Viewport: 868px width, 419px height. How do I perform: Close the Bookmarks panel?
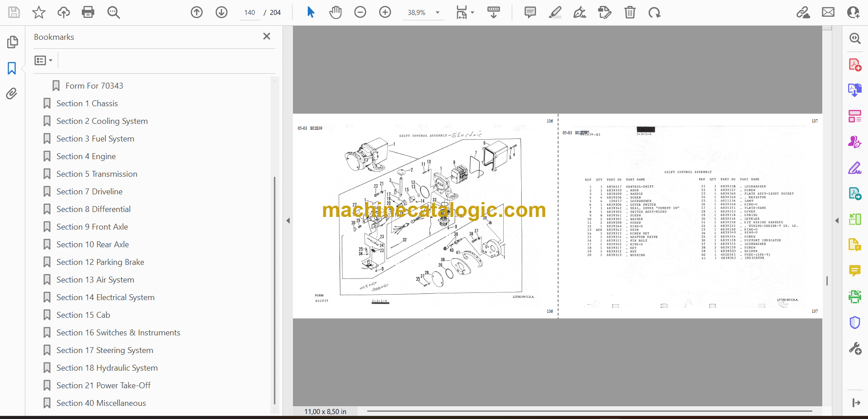(267, 36)
